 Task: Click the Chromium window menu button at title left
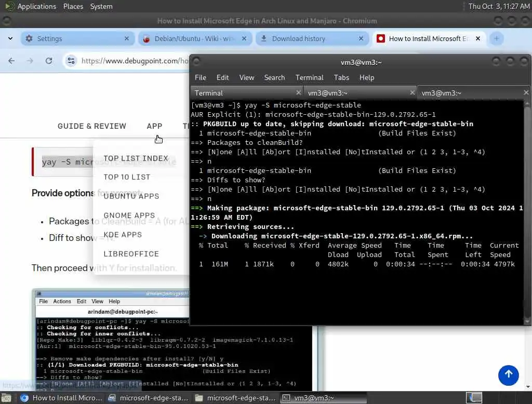coord(6,21)
